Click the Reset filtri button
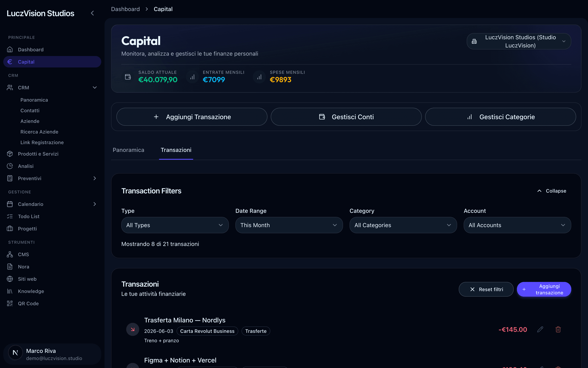The width and height of the screenshot is (588, 368). [x=486, y=289]
